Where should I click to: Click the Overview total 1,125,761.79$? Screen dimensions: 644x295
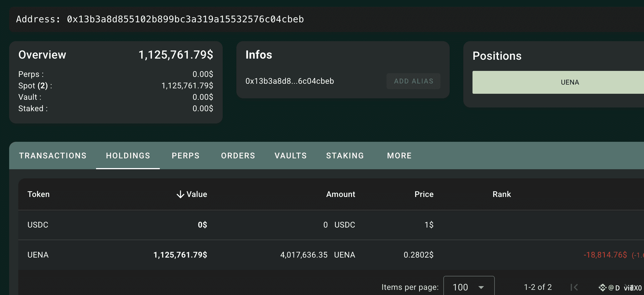coord(176,55)
